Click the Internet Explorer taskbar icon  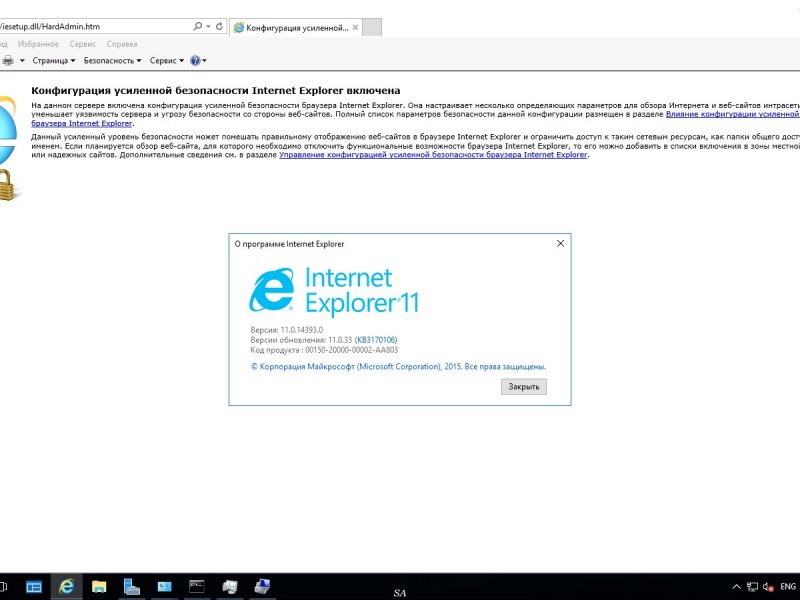pos(66,587)
